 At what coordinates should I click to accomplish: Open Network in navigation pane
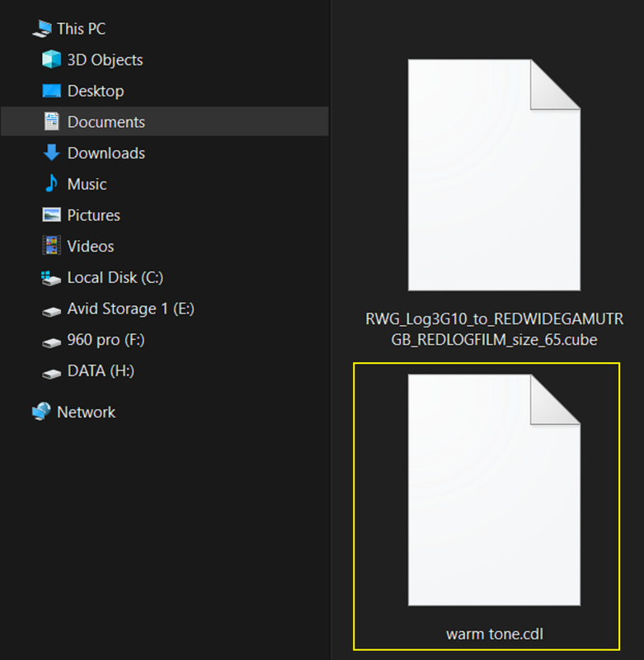(x=86, y=412)
